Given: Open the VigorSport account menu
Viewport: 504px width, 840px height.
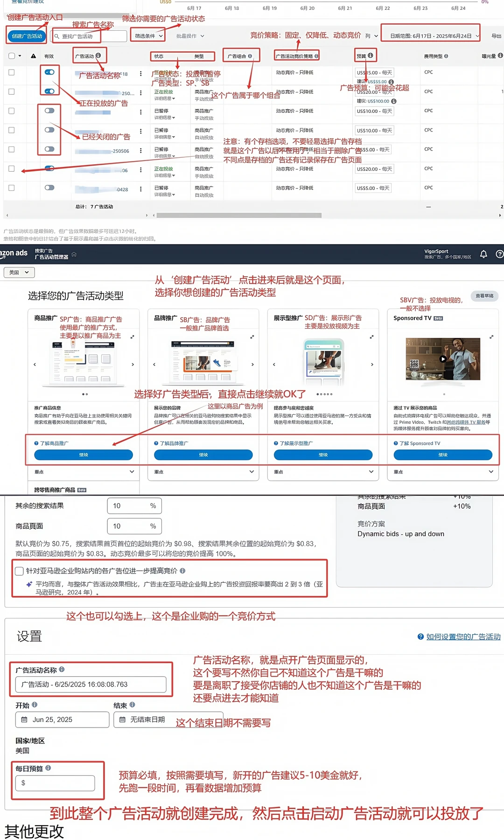Looking at the screenshot, I should click(x=447, y=254).
